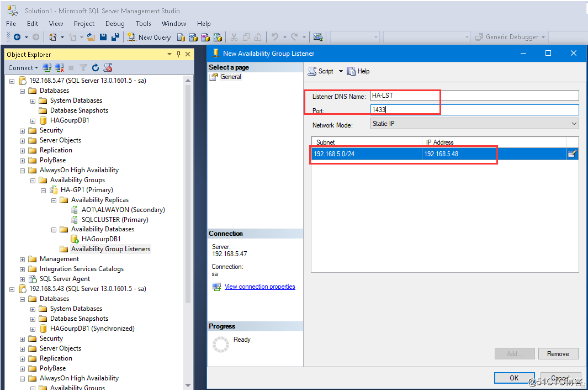Click Disconnect icon in Object Explorer toolbar

[59, 67]
